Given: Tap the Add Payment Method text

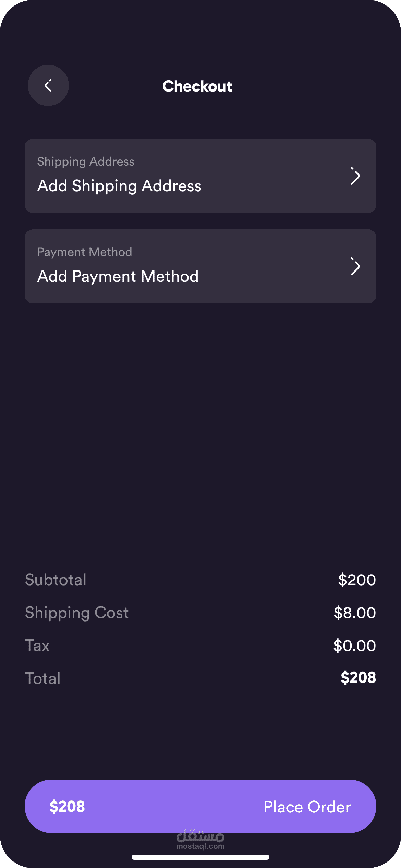Looking at the screenshot, I should (118, 277).
